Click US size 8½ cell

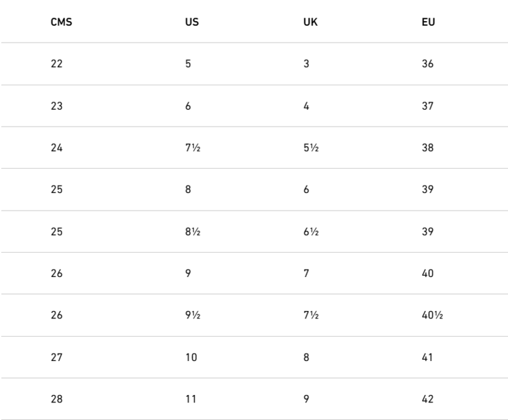tap(192, 232)
